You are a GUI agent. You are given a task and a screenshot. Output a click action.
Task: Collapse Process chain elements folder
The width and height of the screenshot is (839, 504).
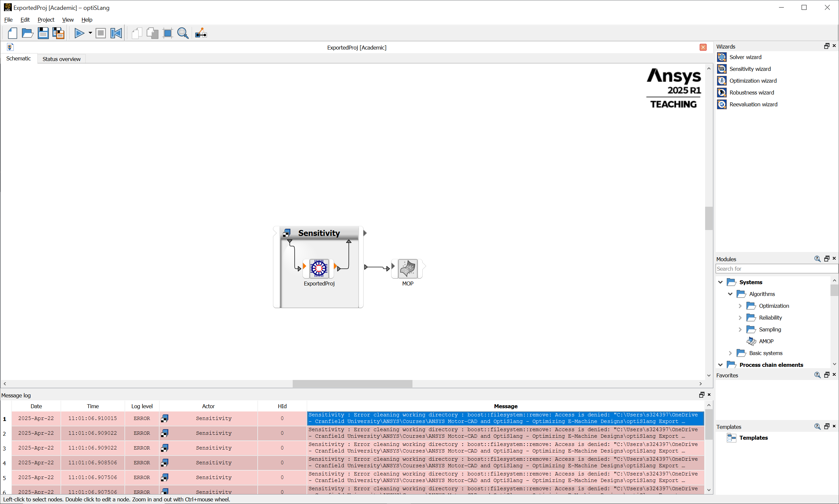pyautogui.click(x=720, y=365)
